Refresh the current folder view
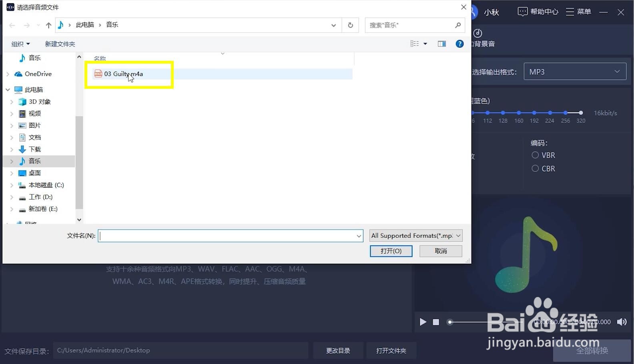The width and height of the screenshot is (634, 364). point(350,25)
